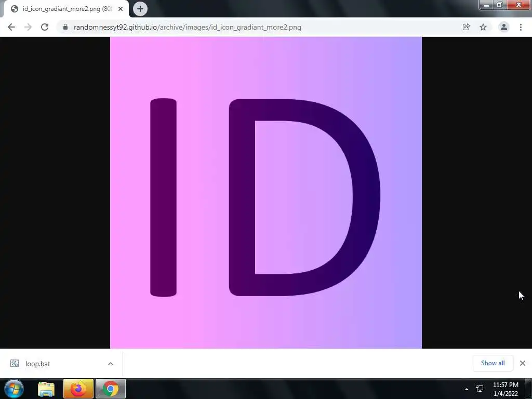
Task: Select the id_icon_gradiant_more2.png tab
Action: 66,9
